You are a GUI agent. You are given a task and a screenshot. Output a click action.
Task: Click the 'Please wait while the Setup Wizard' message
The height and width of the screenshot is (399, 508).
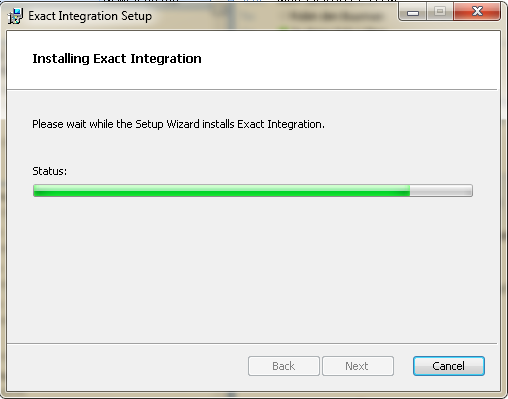click(178, 124)
